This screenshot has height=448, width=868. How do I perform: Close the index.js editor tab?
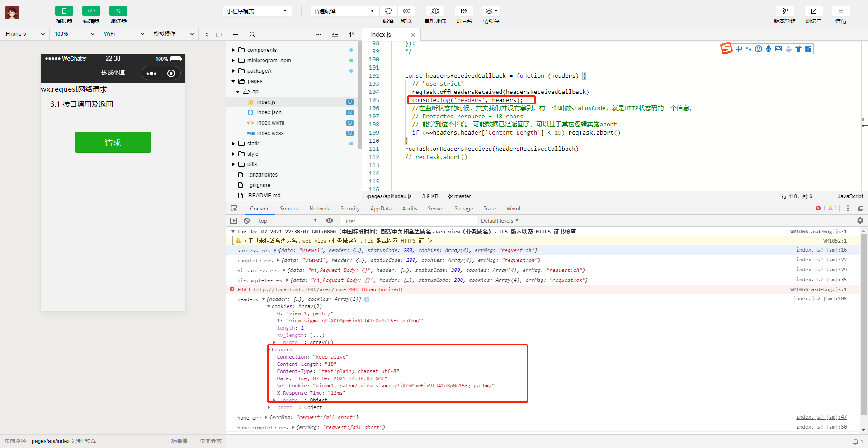[x=413, y=35]
